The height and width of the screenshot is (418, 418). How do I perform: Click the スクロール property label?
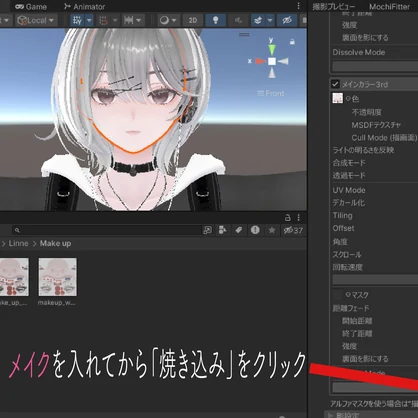[x=347, y=255]
